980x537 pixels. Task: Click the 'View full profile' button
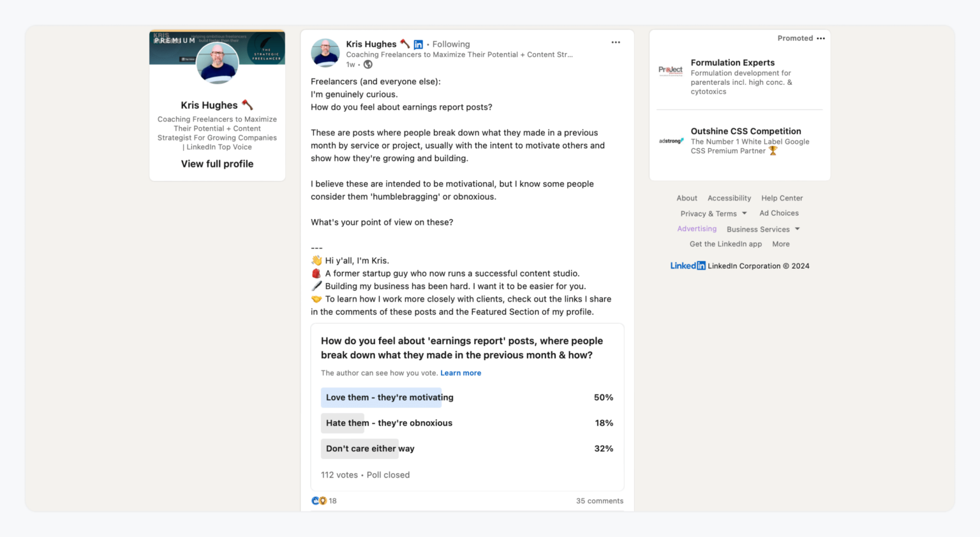217,163
